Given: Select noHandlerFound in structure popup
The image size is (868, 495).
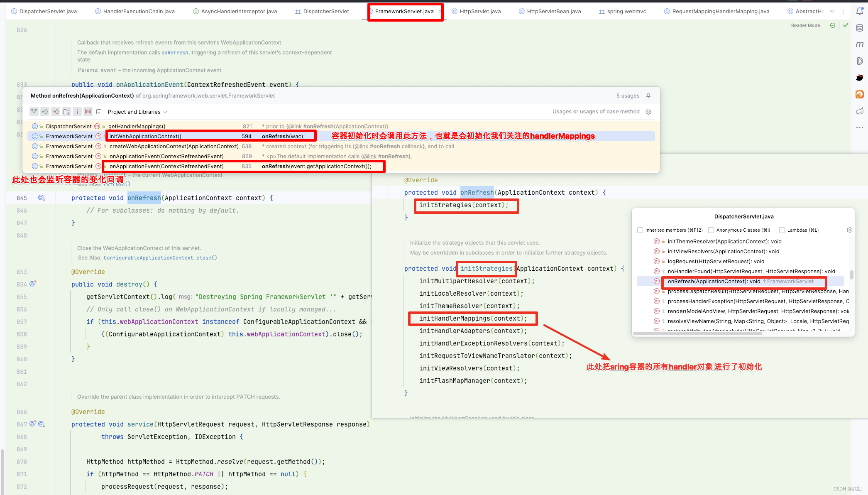Looking at the screenshot, I should pyautogui.click(x=740, y=271).
